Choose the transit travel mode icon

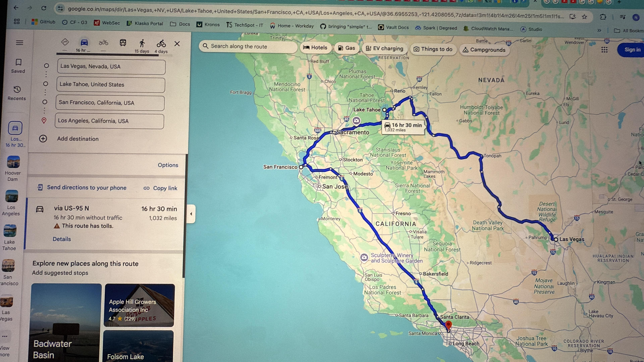[123, 43]
